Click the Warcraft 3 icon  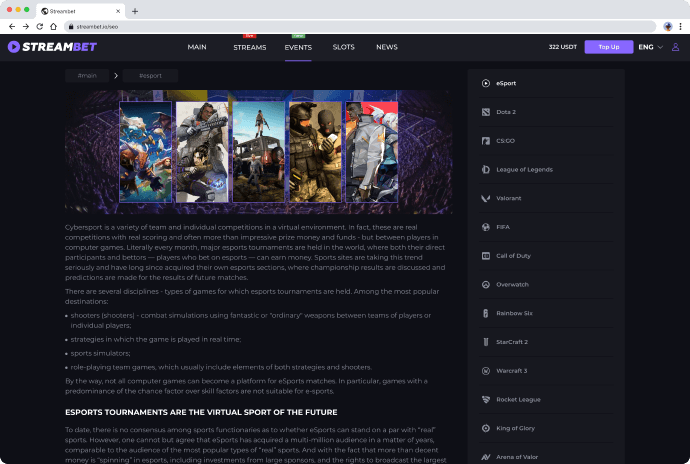point(486,371)
